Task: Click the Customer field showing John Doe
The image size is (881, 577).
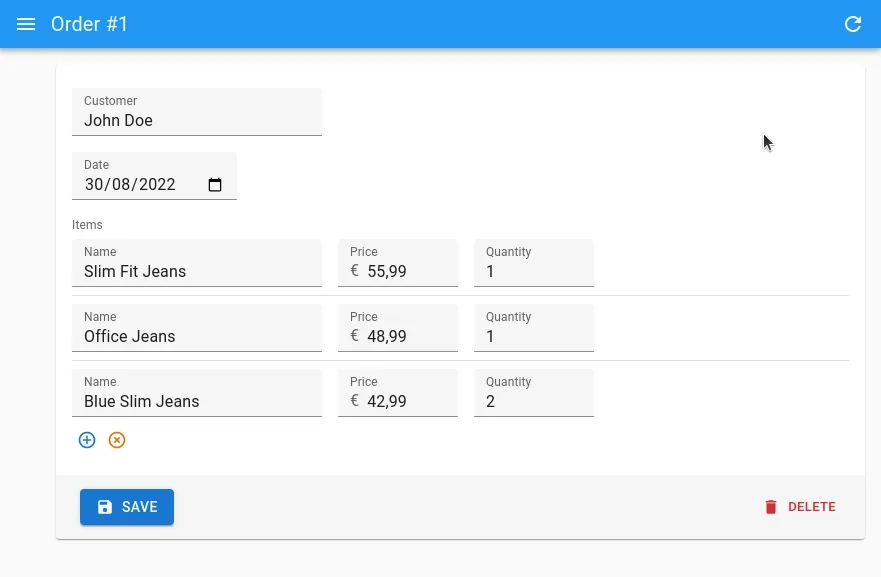Action: pos(197,120)
